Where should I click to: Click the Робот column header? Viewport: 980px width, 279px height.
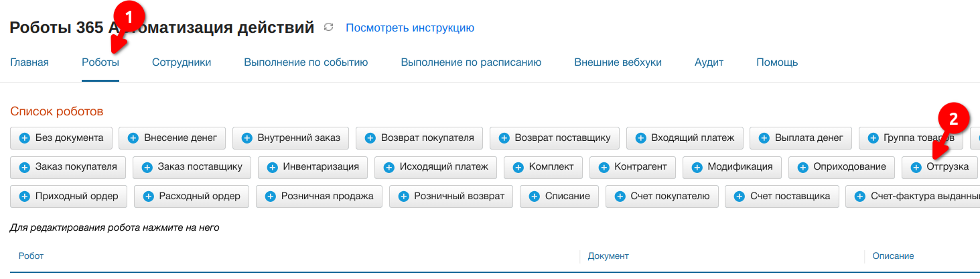31,256
